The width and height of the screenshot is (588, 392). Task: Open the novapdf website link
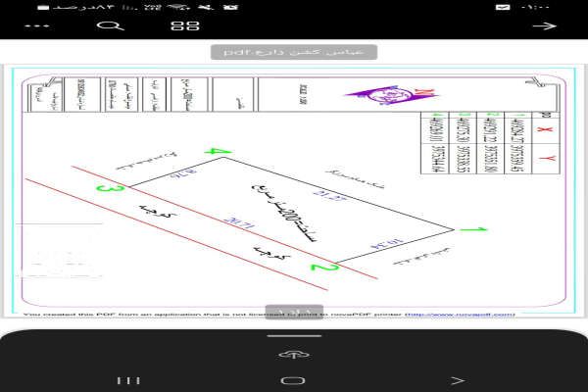460,315
